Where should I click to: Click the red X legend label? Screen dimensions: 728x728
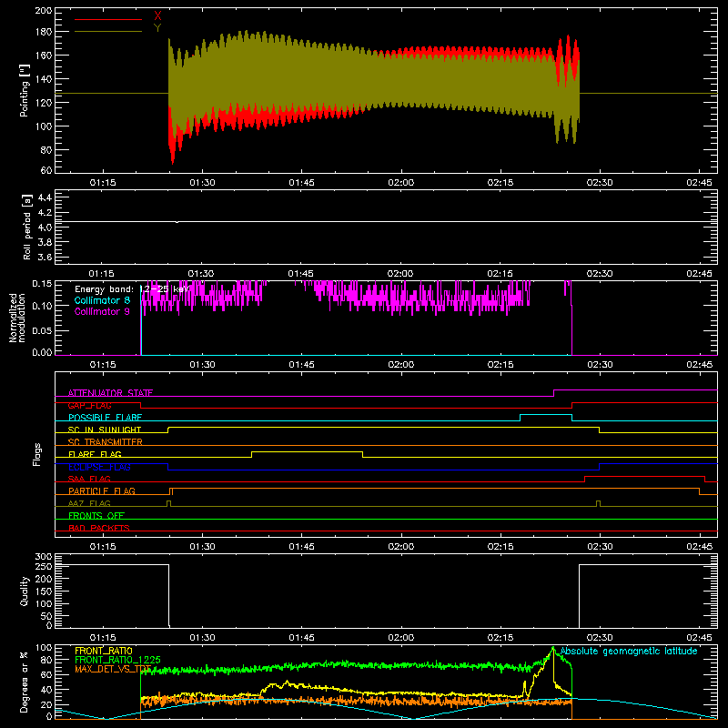[x=157, y=16]
